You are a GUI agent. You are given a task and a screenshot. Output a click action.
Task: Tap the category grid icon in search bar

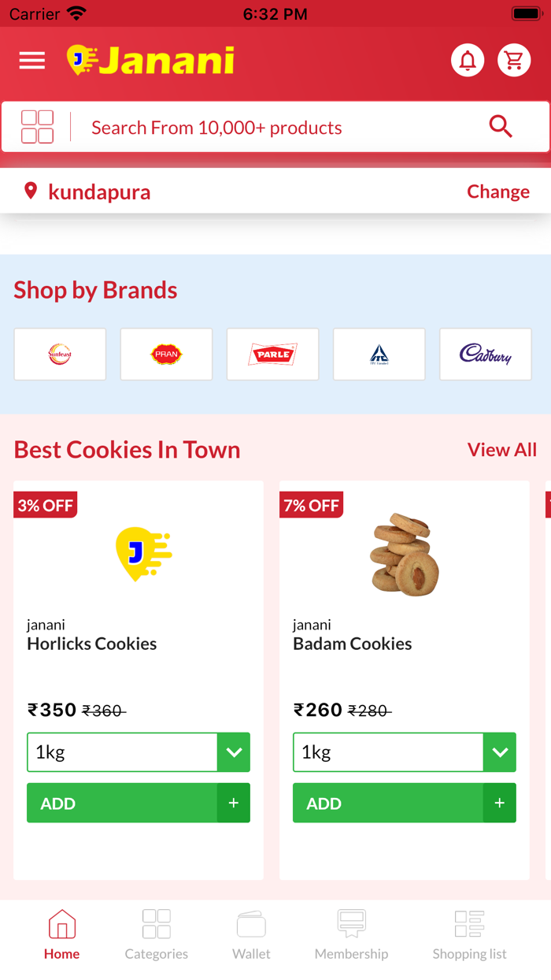(x=38, y=127)
